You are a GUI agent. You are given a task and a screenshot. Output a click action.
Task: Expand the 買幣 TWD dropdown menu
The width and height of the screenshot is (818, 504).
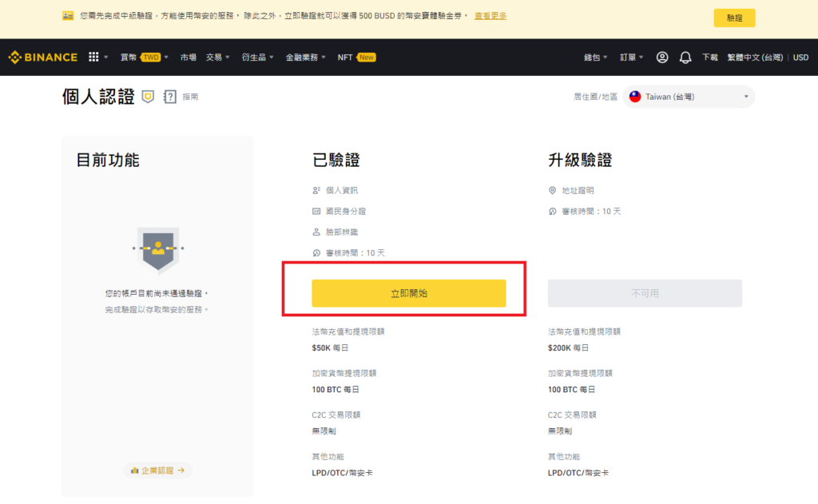click(141, 58)
